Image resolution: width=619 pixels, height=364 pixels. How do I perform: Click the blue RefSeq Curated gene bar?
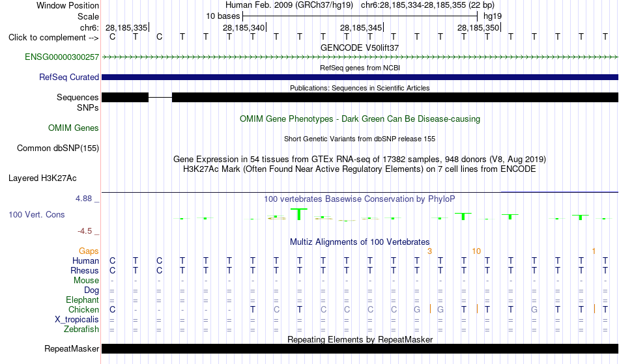(x=360, y=77)
